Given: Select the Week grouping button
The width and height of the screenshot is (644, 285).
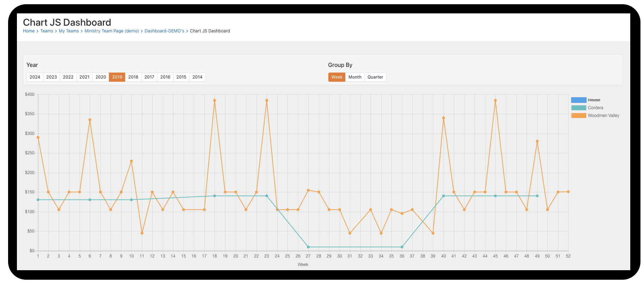Looking at the screenshot, I should (337, 77).
